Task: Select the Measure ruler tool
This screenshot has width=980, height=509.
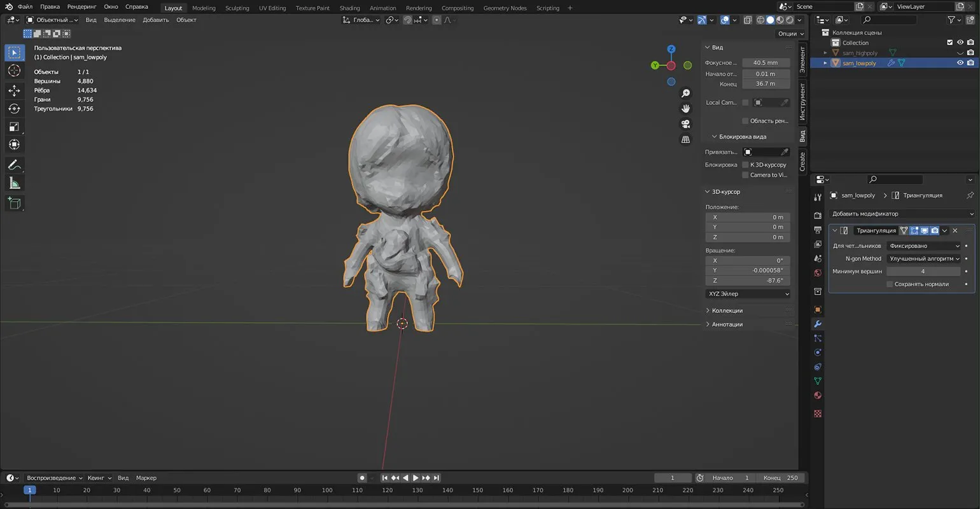Action: (x=14, y=183)
